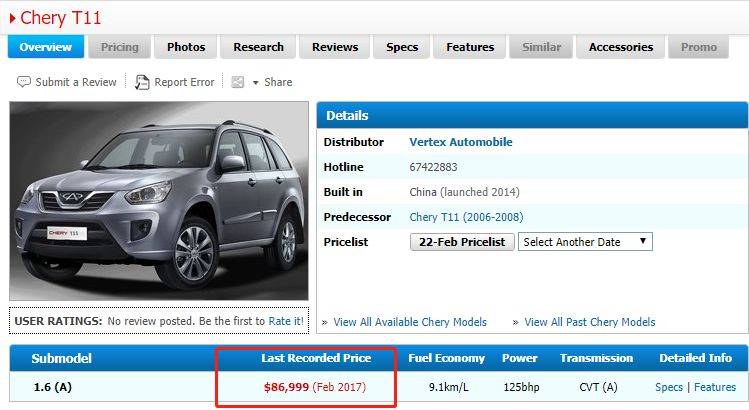Click the Report Error document icon
The image size is (749, 410).
[x=142, y=82]
